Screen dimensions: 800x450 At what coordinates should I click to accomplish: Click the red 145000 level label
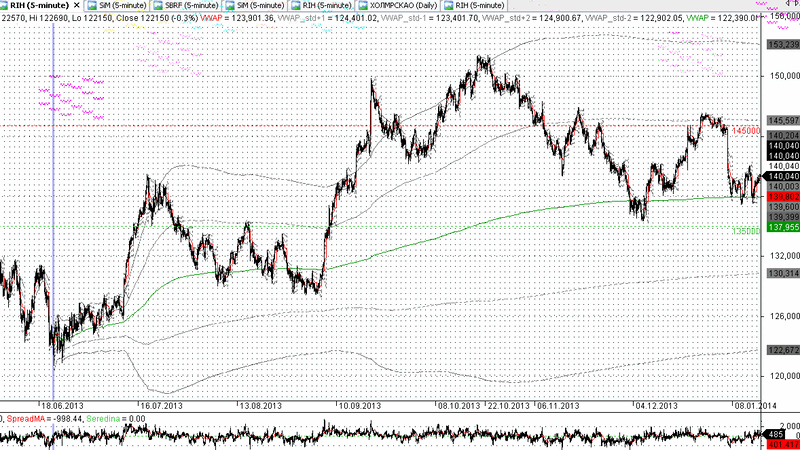click(x=745, y=131)
